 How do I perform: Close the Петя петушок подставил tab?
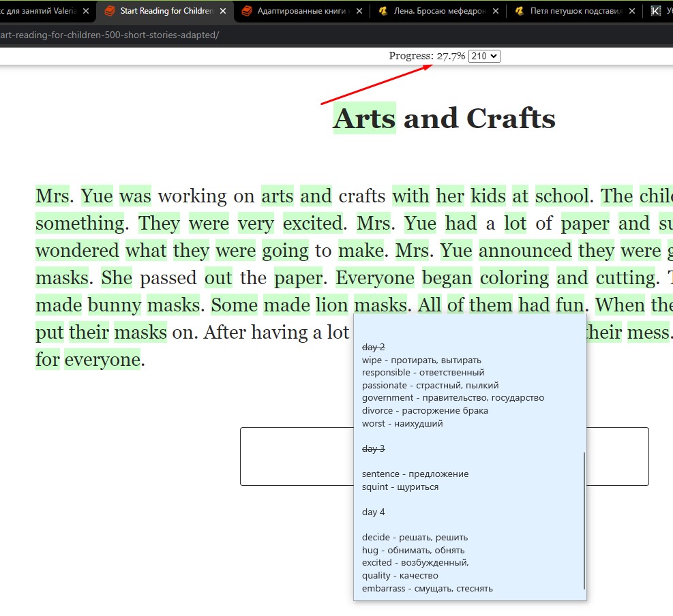(x=631, y=11)
